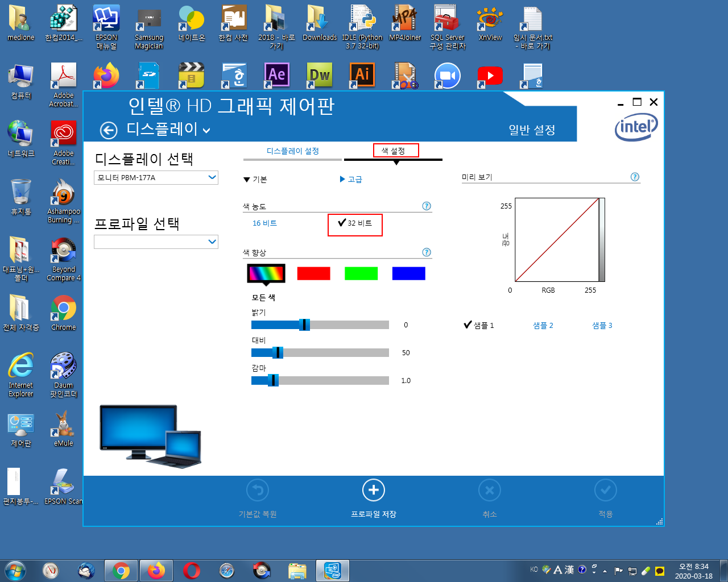Open the Dreamweaver desktop shortcut
This screenshot has width=728, height=582.
[320, 75]
